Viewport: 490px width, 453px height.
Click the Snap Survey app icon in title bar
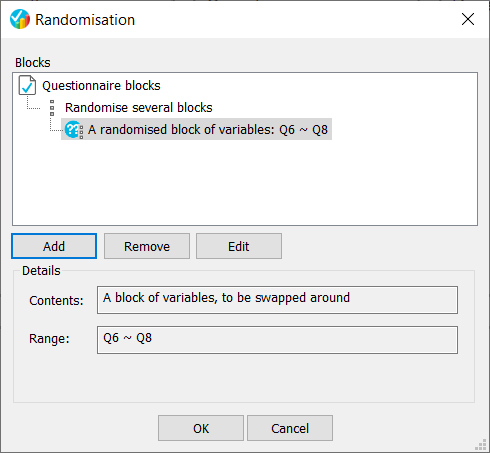pos(20,19)
